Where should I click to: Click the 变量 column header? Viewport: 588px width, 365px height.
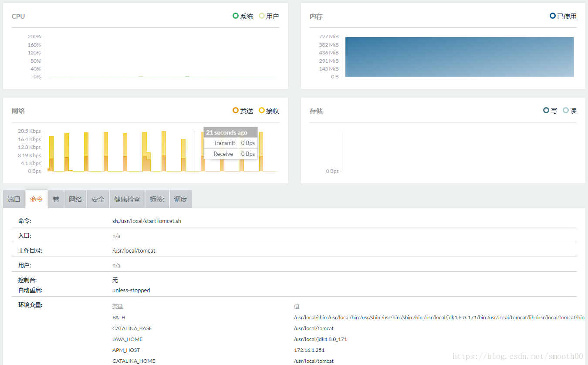point(118,307)
